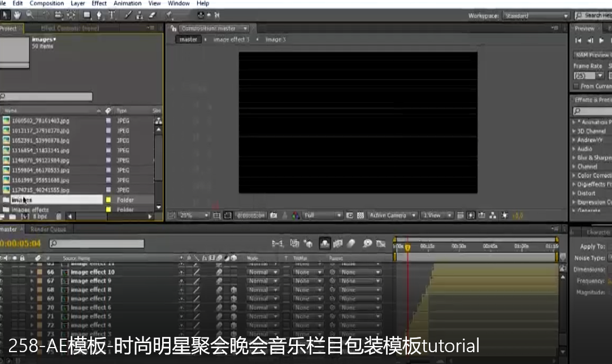
Task: Toggle Preserve Transparency for image effect 10
Action: click(x=287, y=272)
